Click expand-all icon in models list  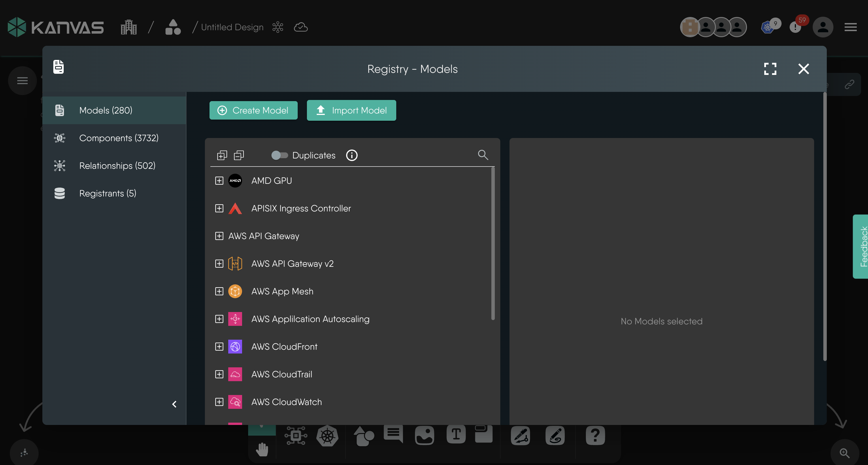coord(222,155)
